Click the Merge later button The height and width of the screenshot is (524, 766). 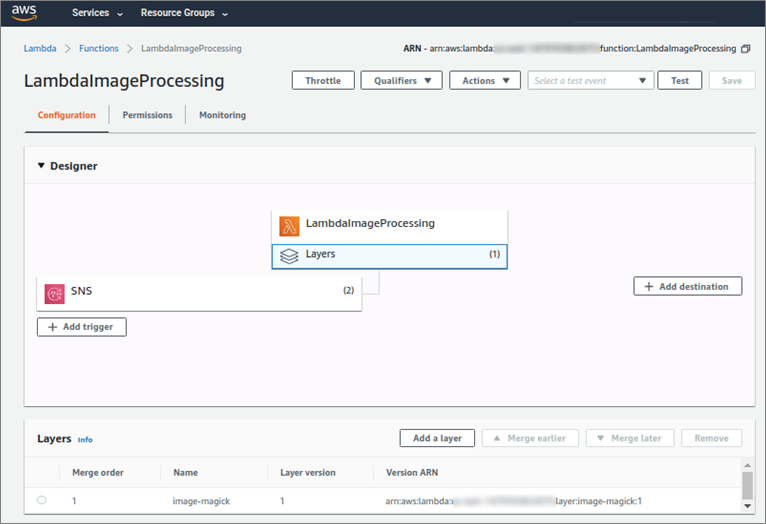[x=630, y=438]
